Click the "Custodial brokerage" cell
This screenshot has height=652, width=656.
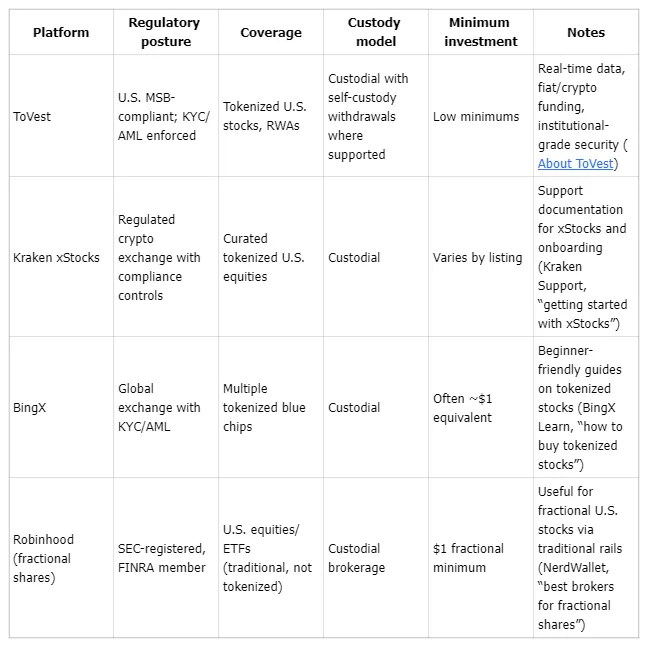[356, 558]
